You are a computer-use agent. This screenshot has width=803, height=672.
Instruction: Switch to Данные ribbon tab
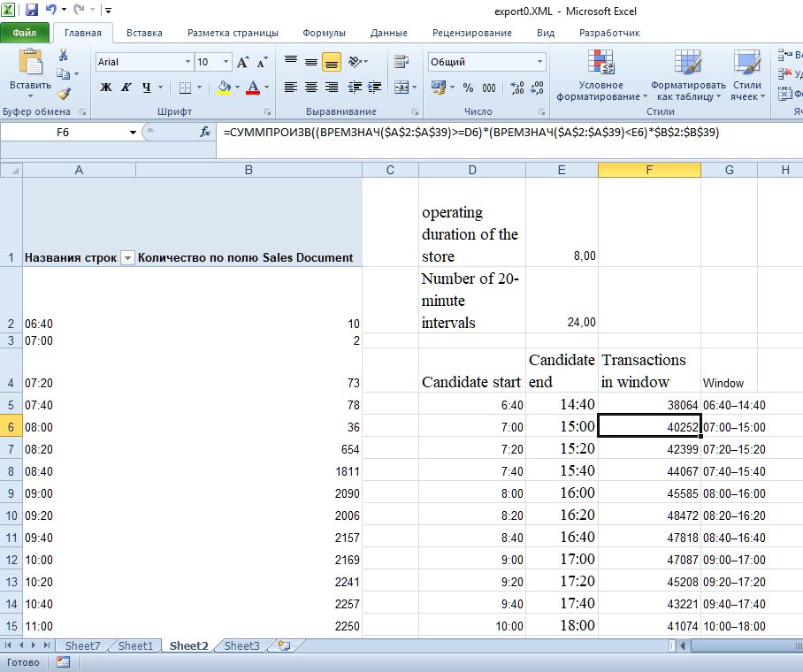[x=389, y=33]
